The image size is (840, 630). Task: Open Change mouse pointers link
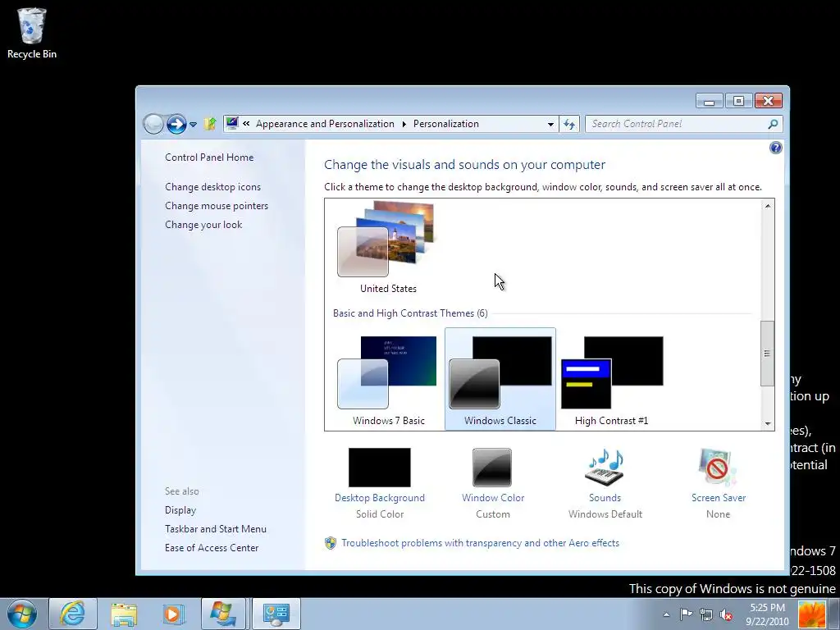point(217,206)
